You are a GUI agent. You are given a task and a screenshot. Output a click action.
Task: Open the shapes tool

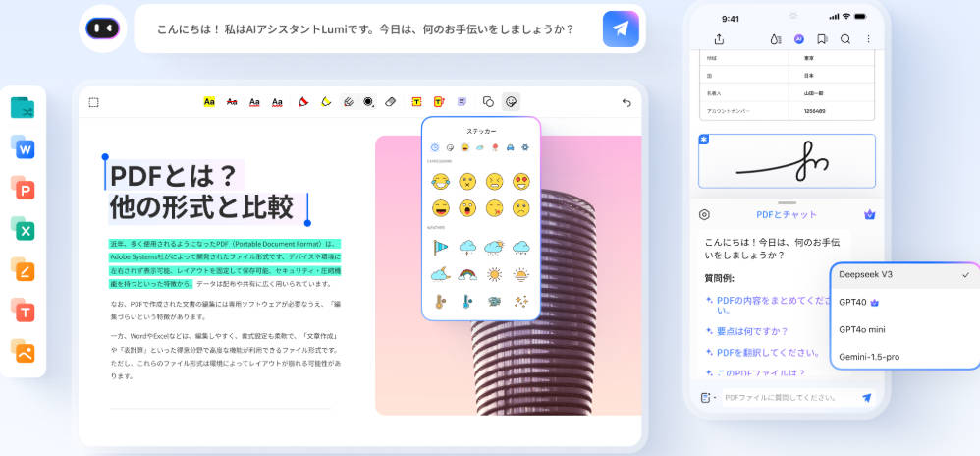click(x=489, y=101)
